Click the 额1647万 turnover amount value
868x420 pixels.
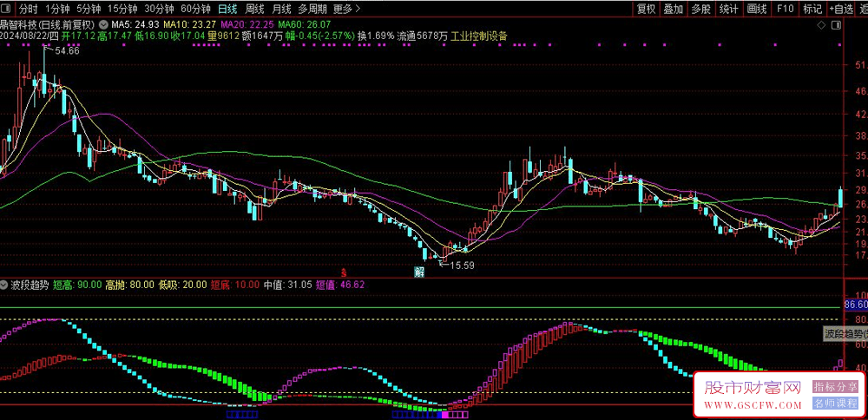[x=264, y=36]
